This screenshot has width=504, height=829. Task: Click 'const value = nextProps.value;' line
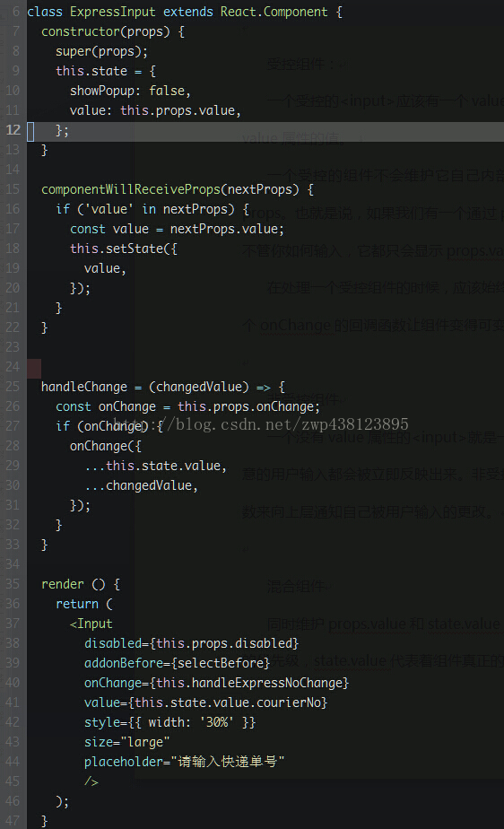(177, 229)
